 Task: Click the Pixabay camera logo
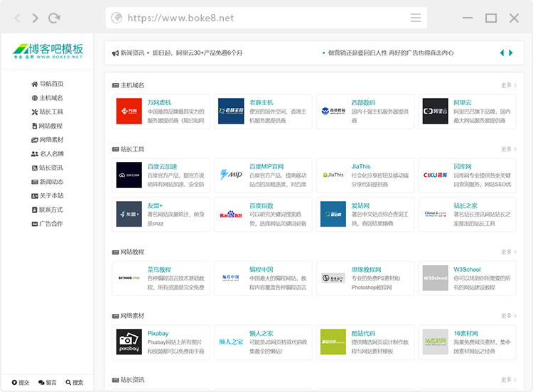(x=129, y=342)
